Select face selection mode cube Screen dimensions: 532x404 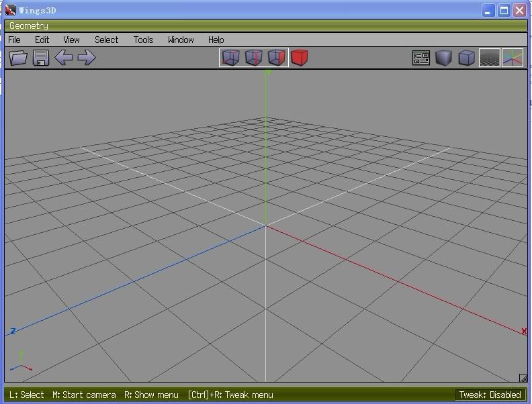(277, 57)
